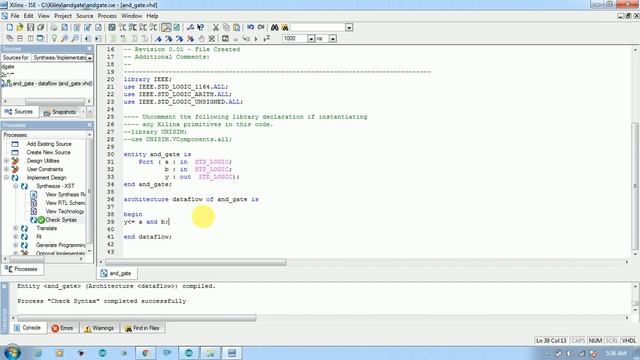The image size is (640, 360).
Task: Expand the Translate tree node
Action: click(x=16, y=229)
